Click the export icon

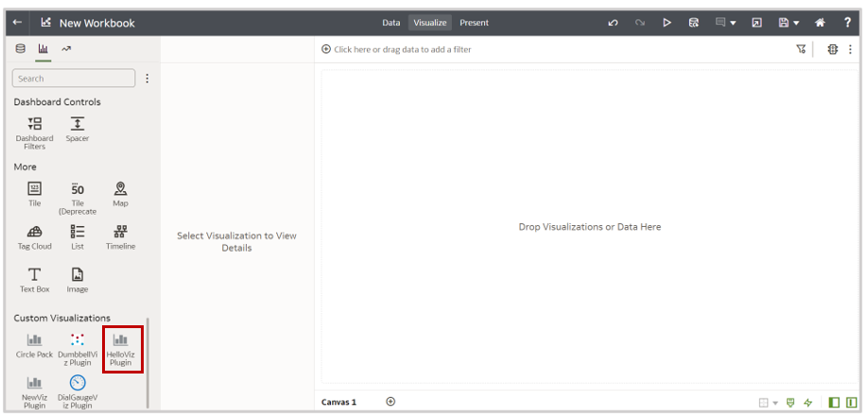[x=756, y=23]
